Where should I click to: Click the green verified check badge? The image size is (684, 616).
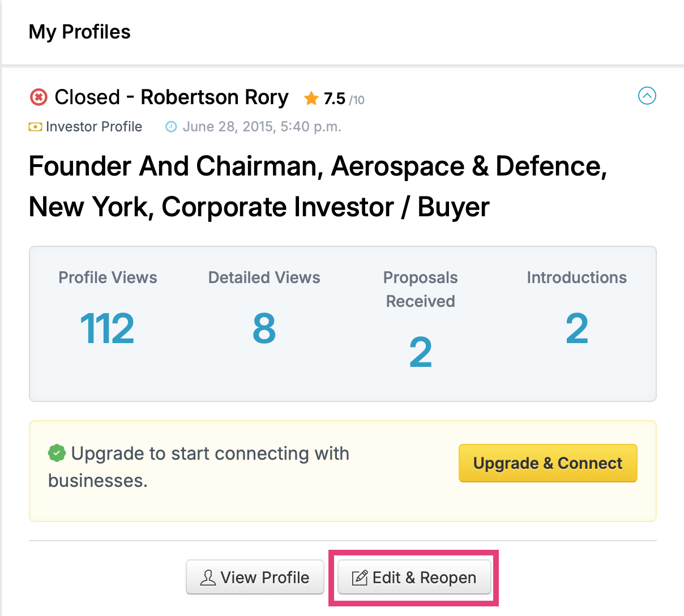pos(57,453)
